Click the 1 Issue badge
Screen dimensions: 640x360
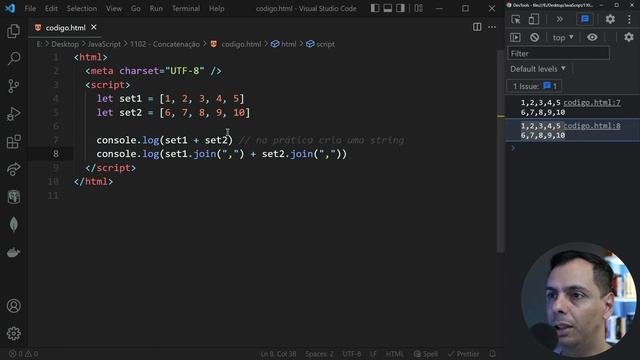[x=534, y=86]
